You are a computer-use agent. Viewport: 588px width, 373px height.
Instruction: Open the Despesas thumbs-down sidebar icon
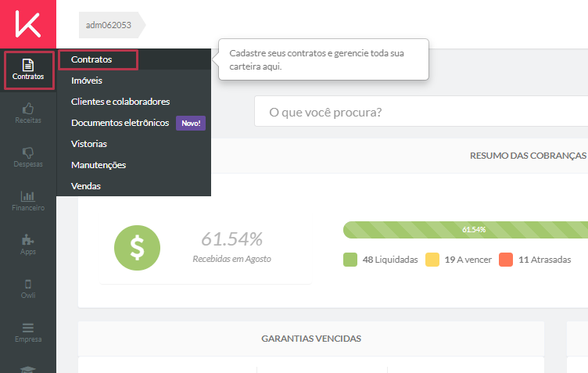(28, 157)
